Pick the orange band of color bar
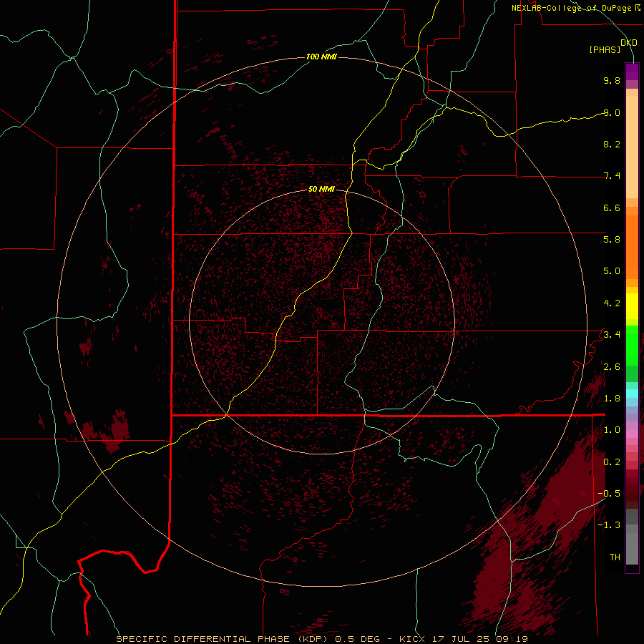This screenshot has width=644, height=644. point(632,248)
